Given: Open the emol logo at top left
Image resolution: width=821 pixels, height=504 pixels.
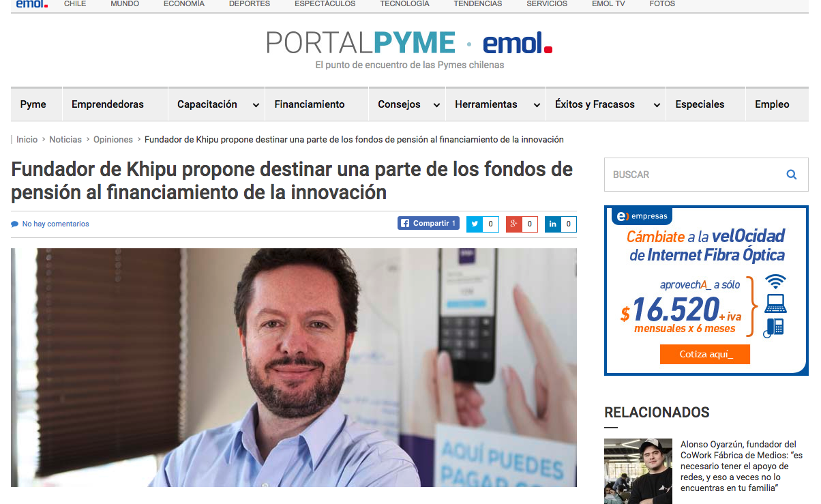Looking at the screenshot, I should 31,4.
